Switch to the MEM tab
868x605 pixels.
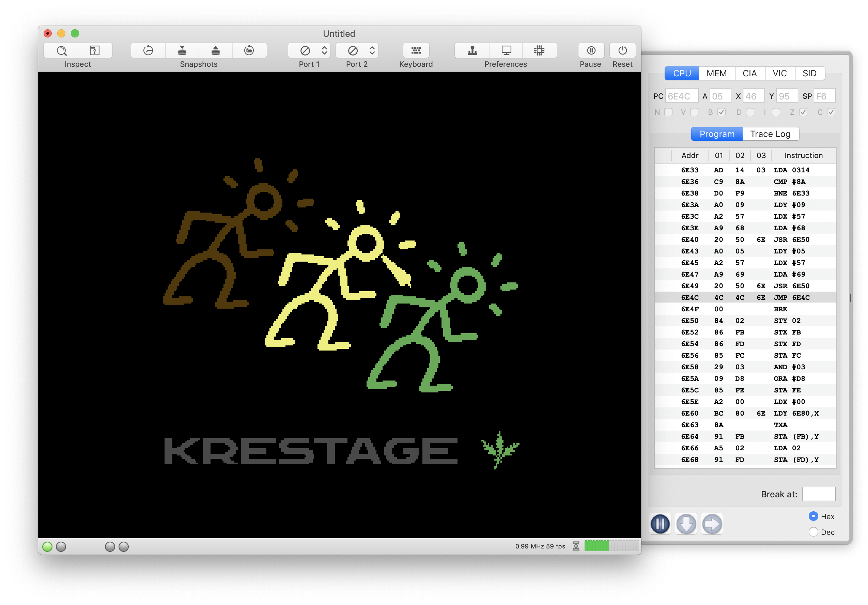coord(716,73)
